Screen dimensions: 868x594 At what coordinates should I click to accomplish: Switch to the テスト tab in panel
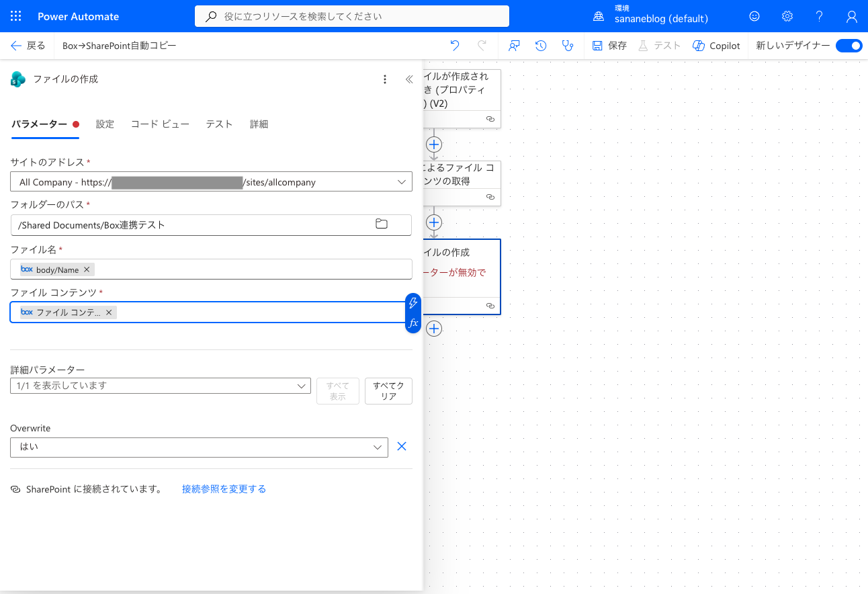tap(219, 124)
